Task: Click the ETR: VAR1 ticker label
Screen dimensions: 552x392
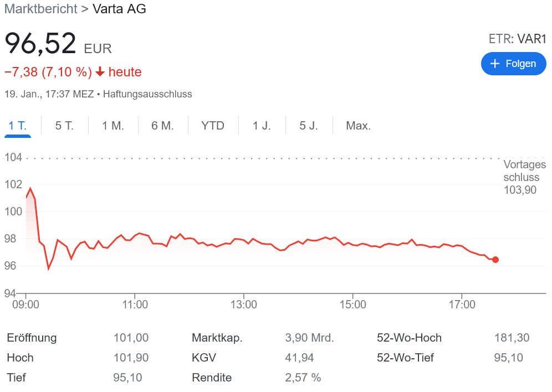Action: (x=518, y=39)
